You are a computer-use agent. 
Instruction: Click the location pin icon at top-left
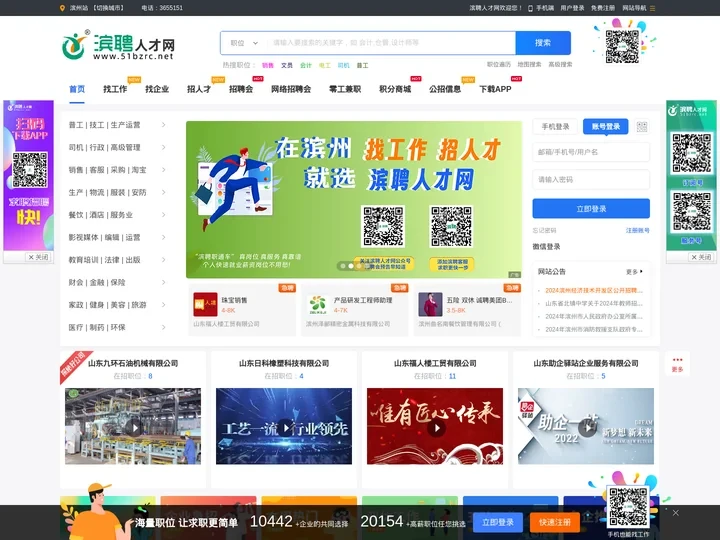coord(62,8)
